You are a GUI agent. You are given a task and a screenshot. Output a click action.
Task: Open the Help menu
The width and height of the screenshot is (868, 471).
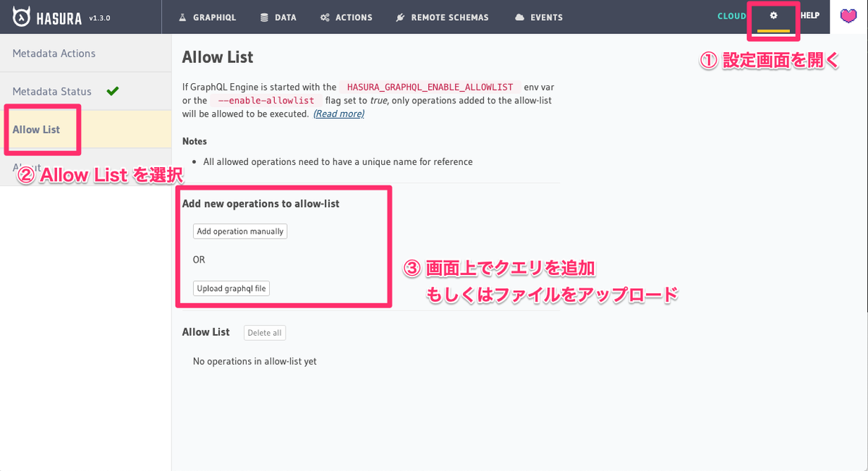tap(810, 16)
